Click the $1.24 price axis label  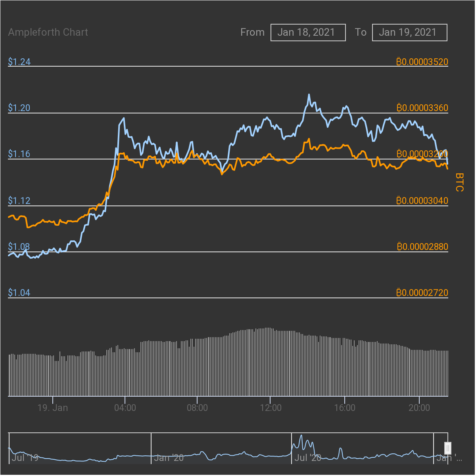(x=19, y=62)
